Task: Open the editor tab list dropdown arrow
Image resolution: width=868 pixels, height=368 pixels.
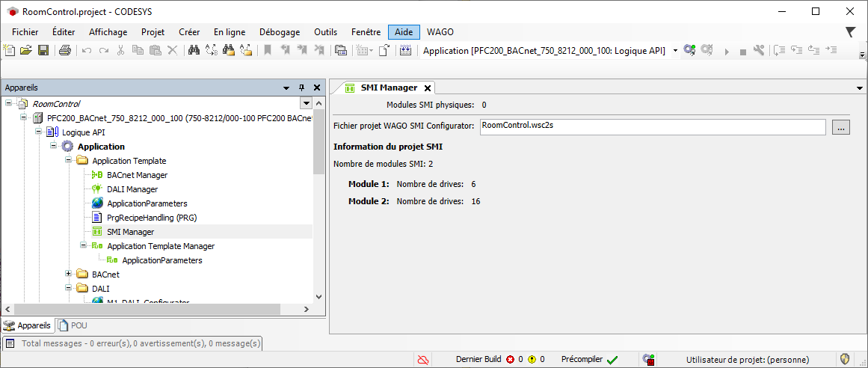Action: click(x=860, y=88)
